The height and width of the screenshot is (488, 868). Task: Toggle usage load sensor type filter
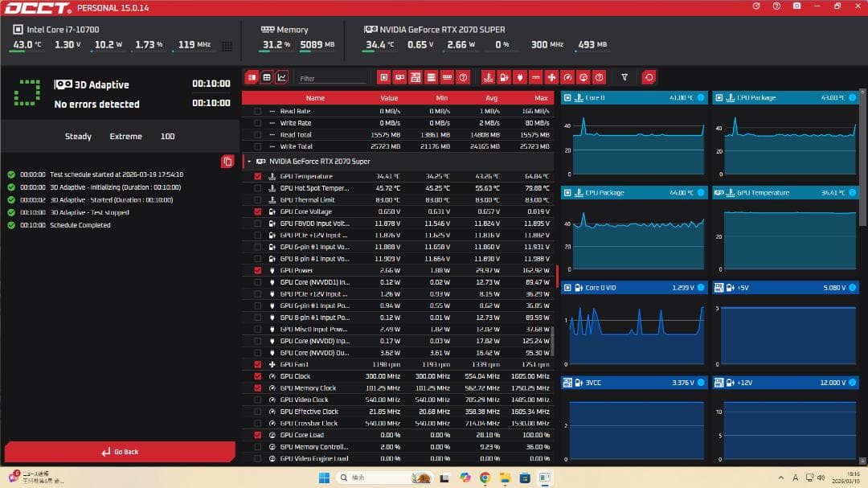pyautogui.click(x=583, y=77)
